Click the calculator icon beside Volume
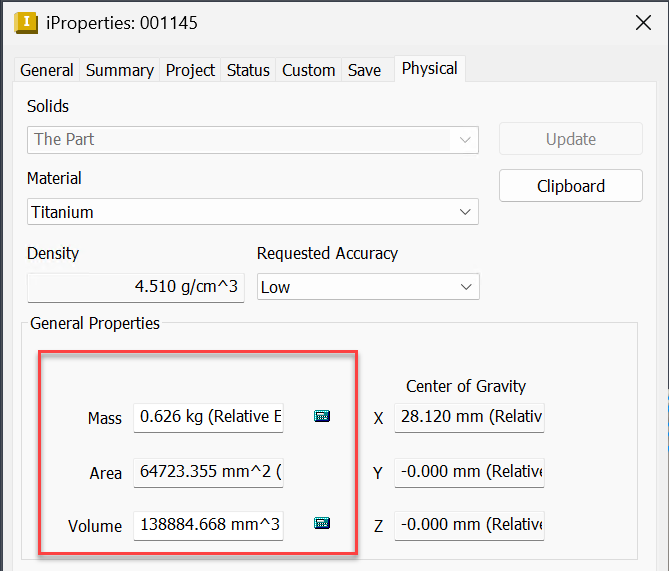The height and width of the screenshot is (571, 669). pyautogui.click(x=322, y=523)
